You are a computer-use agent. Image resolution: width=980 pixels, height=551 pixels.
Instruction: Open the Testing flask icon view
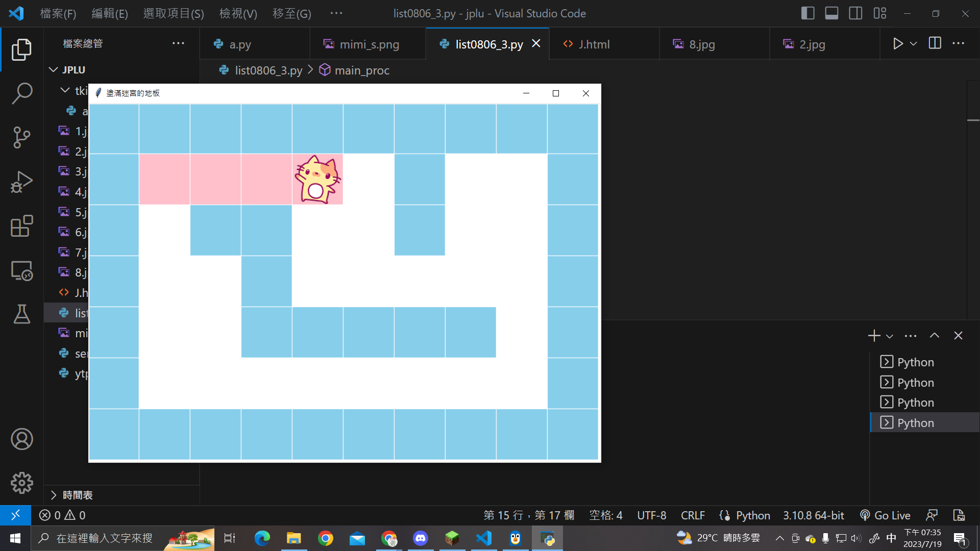[x=21, y=314]
